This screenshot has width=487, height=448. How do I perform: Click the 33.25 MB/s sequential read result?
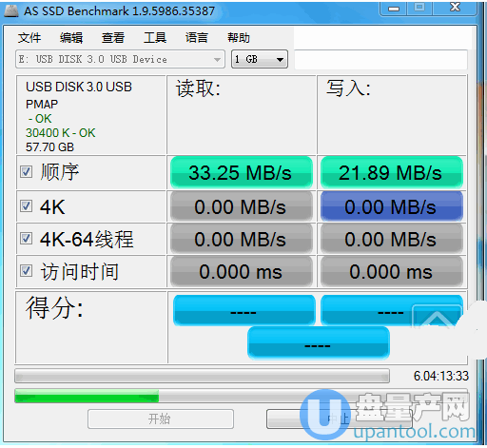(241, 173)
